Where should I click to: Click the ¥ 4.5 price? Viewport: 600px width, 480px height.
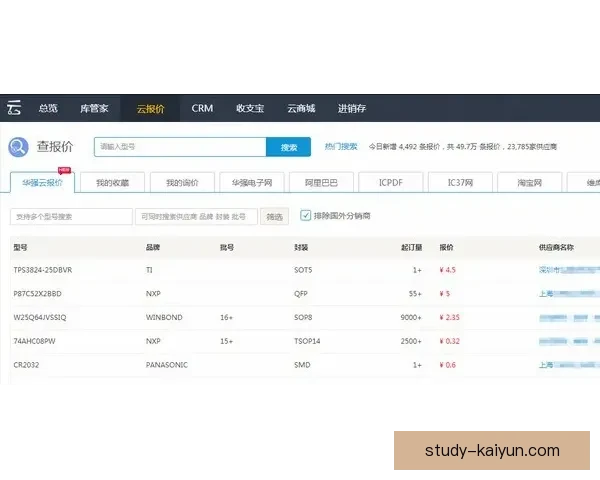click(448, 270)
